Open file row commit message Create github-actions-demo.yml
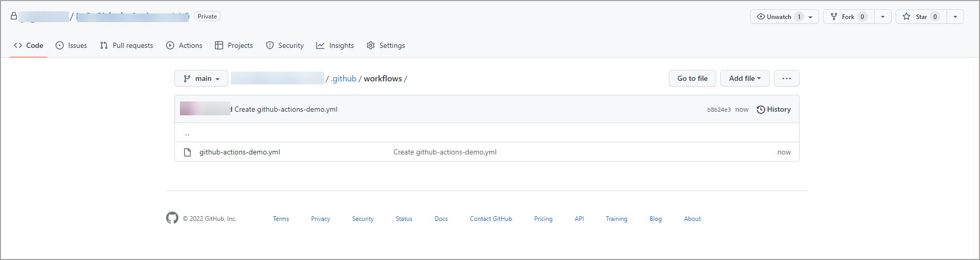Viewport: 980px width, 260px height. click(x=445, y=152)
